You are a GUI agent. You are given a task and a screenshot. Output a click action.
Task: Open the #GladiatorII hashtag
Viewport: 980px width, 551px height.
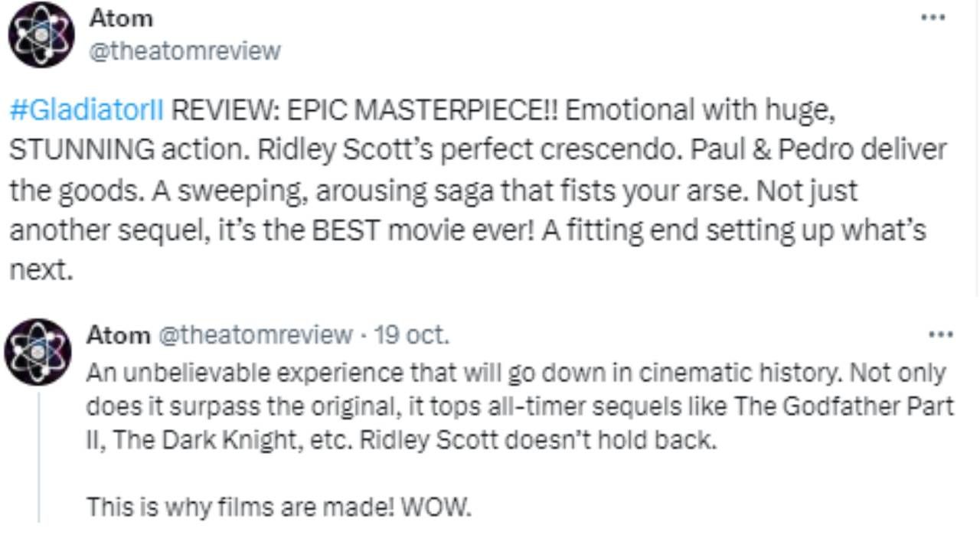coord(87,110)
